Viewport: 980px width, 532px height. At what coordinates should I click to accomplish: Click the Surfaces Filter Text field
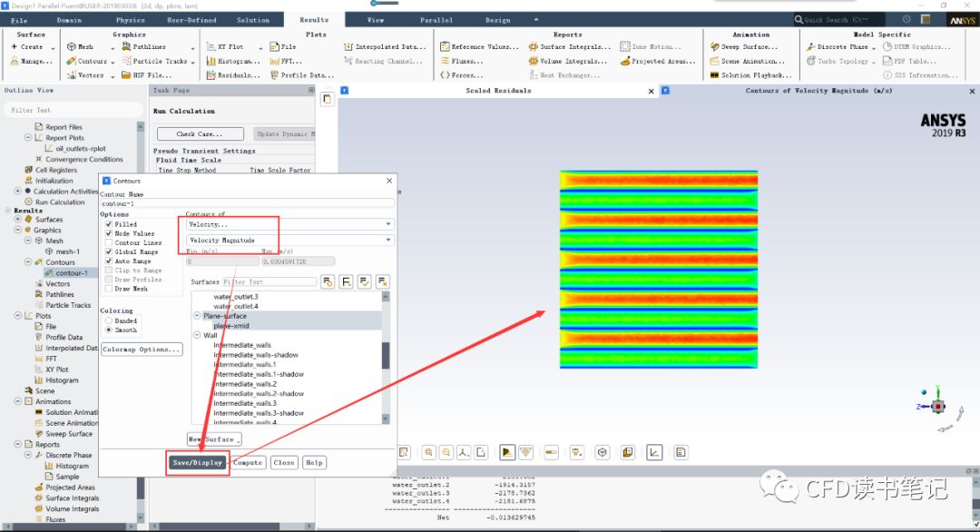pyautogui.click(x=269, y=282)
